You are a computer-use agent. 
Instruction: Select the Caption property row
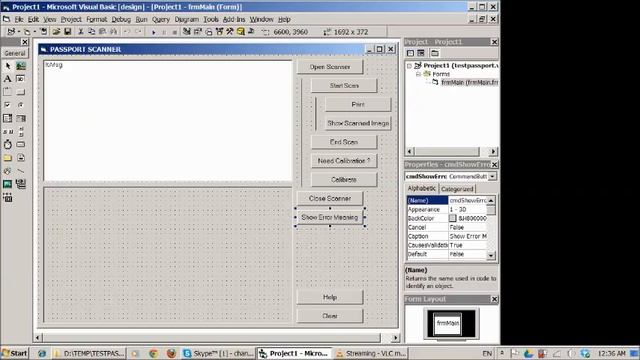tap(447, 236)
